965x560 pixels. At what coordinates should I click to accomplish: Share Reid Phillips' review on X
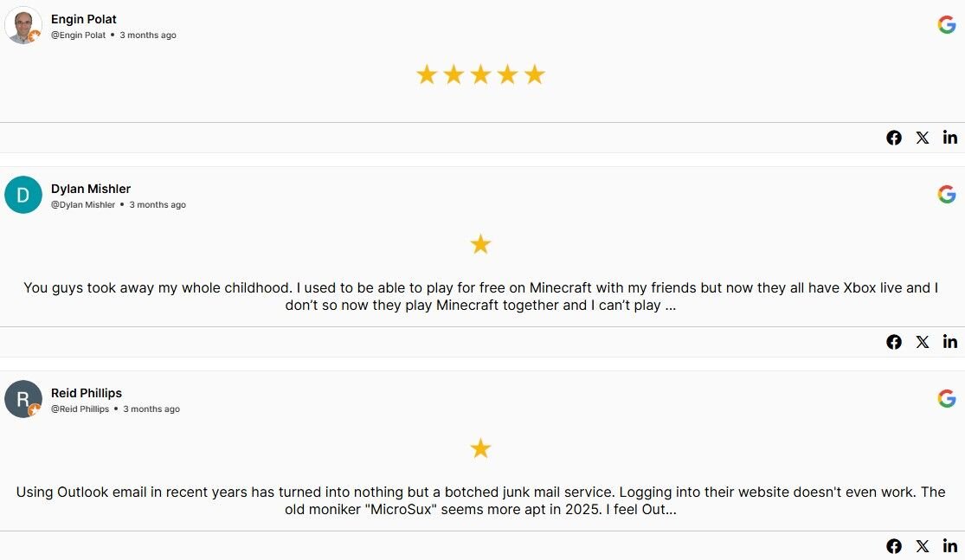click(x=922, y=545)
